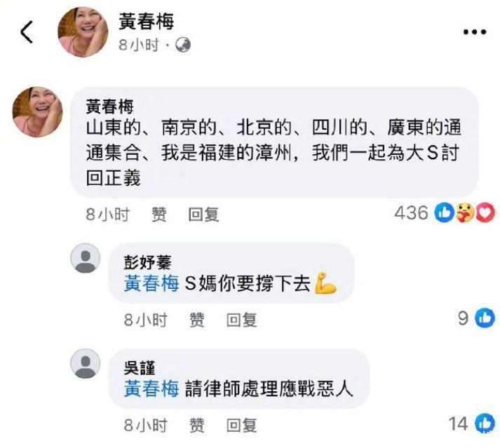Open the three-dot more options menu
The image size is (500, 448).
475,32
